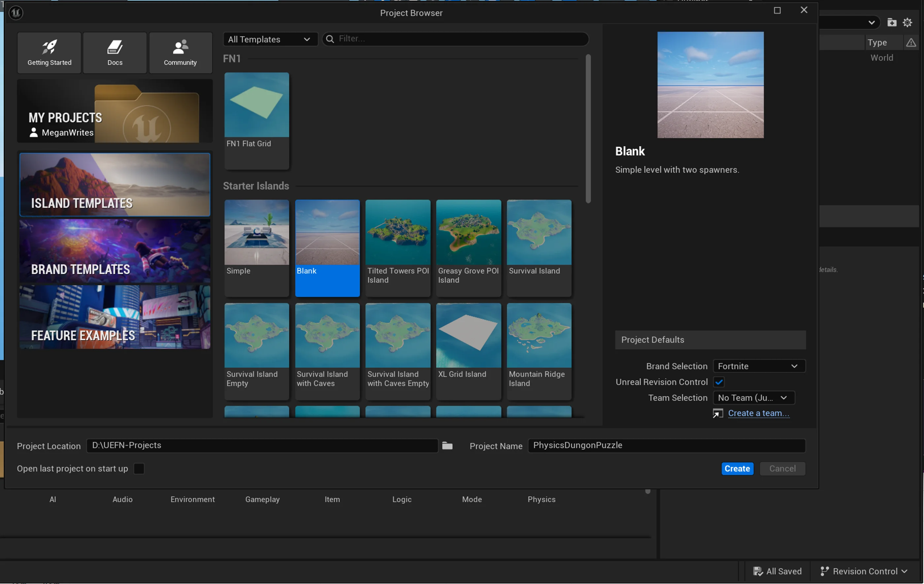Click the Revision Control branch icon

point(824,571)
